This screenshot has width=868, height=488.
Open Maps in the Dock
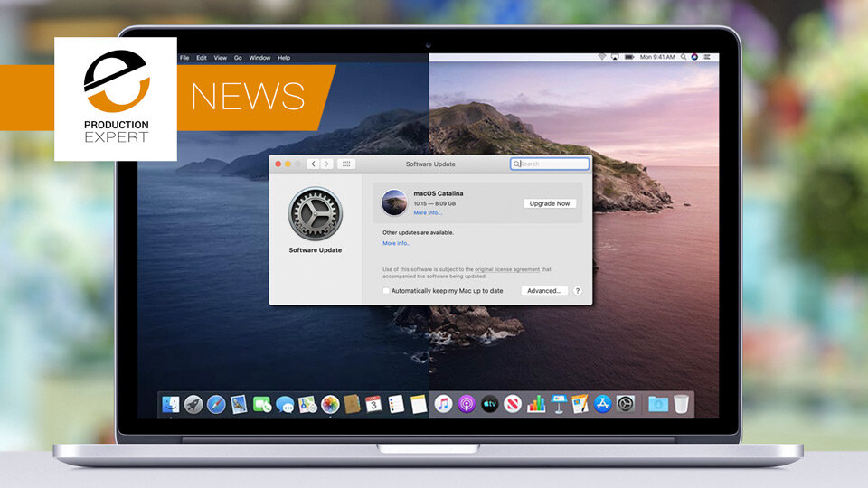(x=307, y=405)
